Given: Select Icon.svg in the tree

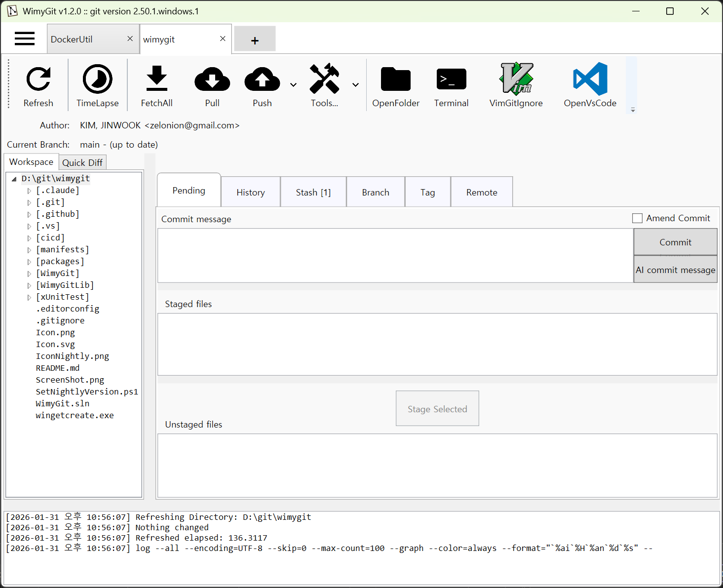Looking at the screenshot, I should point(55,344).
